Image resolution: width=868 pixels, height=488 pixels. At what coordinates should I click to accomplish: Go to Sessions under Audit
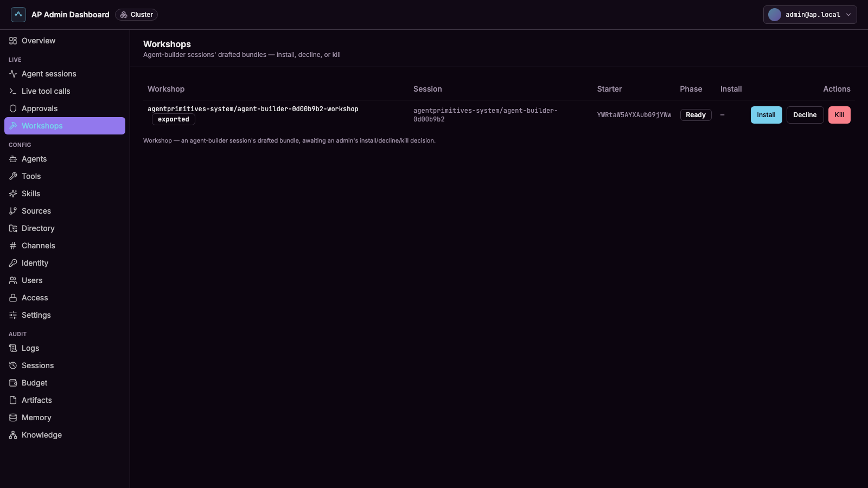click(x=65, y=365)
